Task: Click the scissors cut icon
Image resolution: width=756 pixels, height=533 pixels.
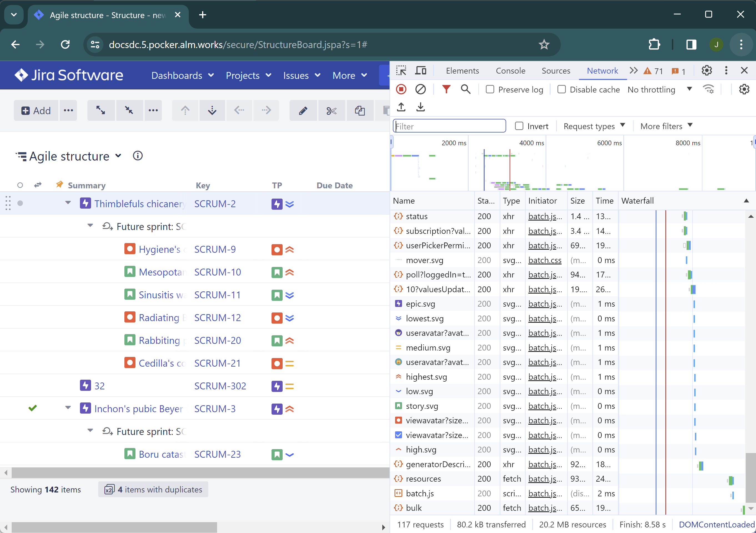Action: click(331, 110)
